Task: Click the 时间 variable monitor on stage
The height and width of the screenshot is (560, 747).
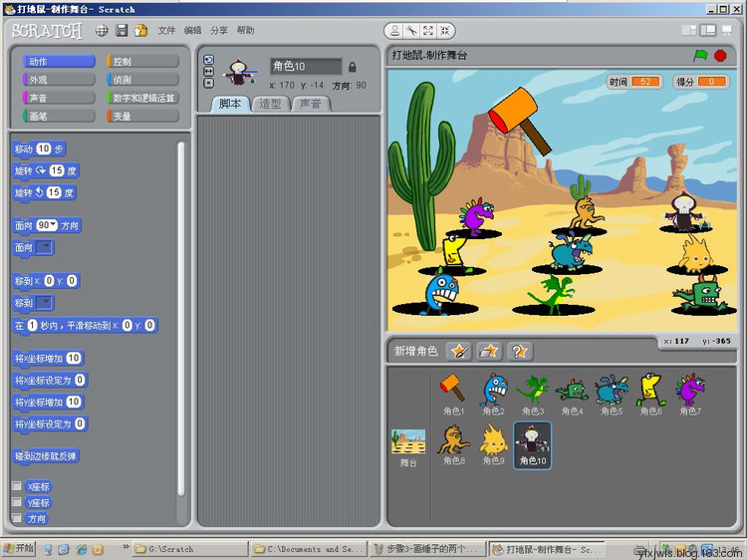Action: pyautogui.click(x=634, y=82)
